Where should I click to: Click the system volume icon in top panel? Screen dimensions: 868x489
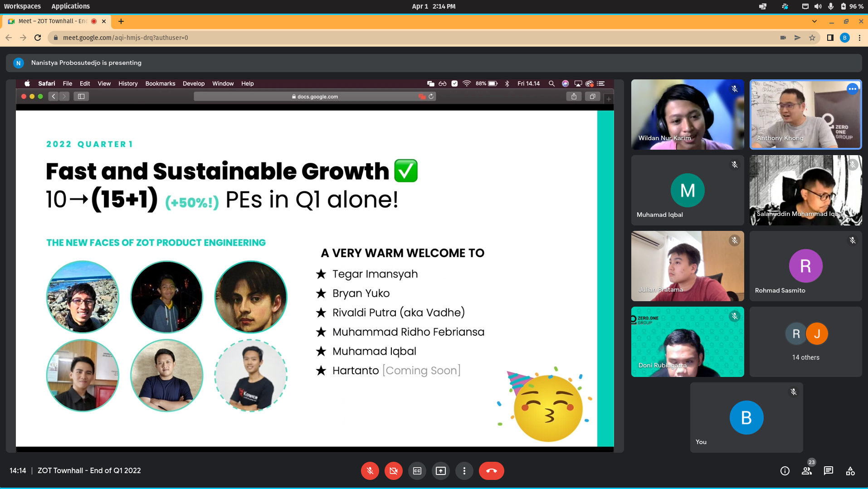(818, 6)
